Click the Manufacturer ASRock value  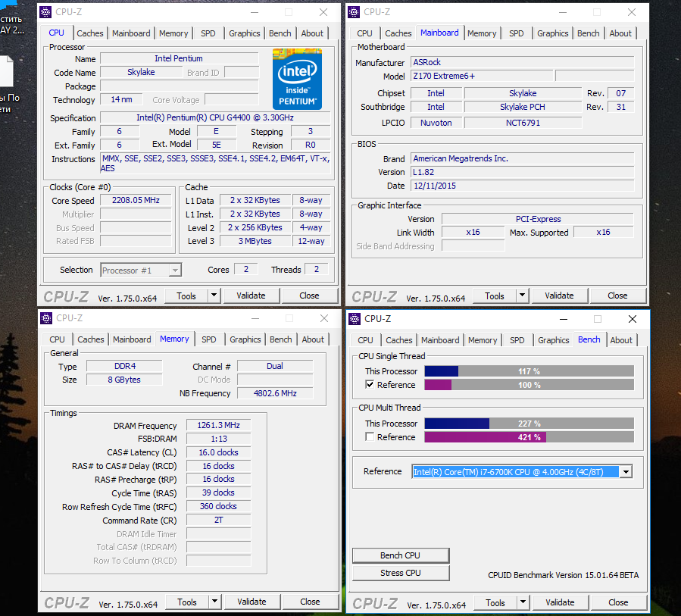tap(523, 62)
